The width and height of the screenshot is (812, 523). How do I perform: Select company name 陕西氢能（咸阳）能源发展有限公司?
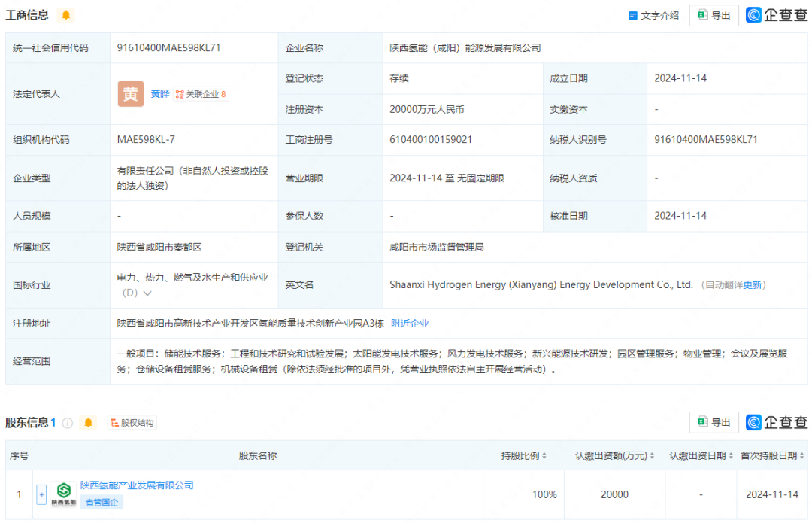click(465, 47)
